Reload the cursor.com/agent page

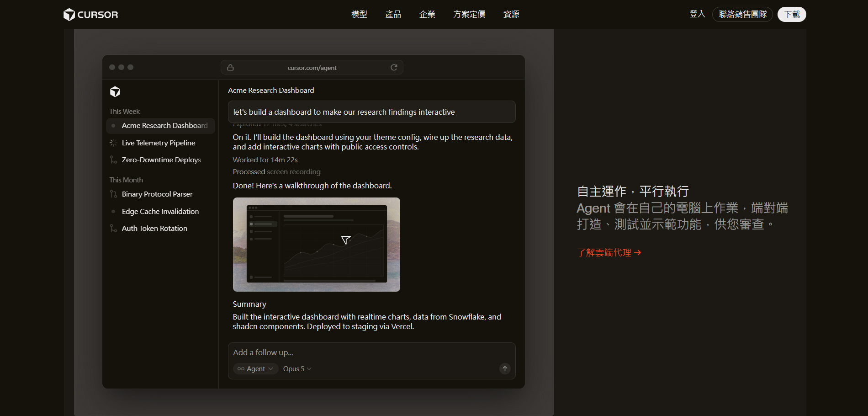click(x=394, y=68)
